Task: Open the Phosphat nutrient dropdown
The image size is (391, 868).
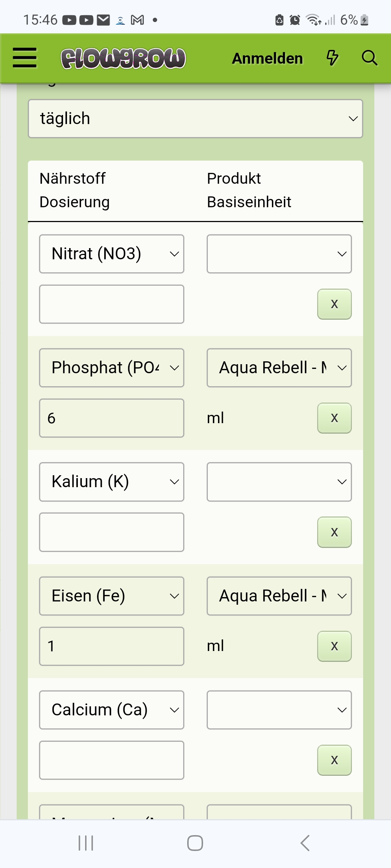Action: coord(112,368)
